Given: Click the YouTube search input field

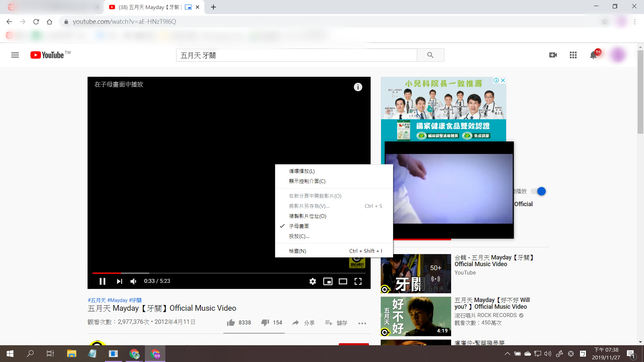Looking at the screenshot, I should tap(297, 55).
